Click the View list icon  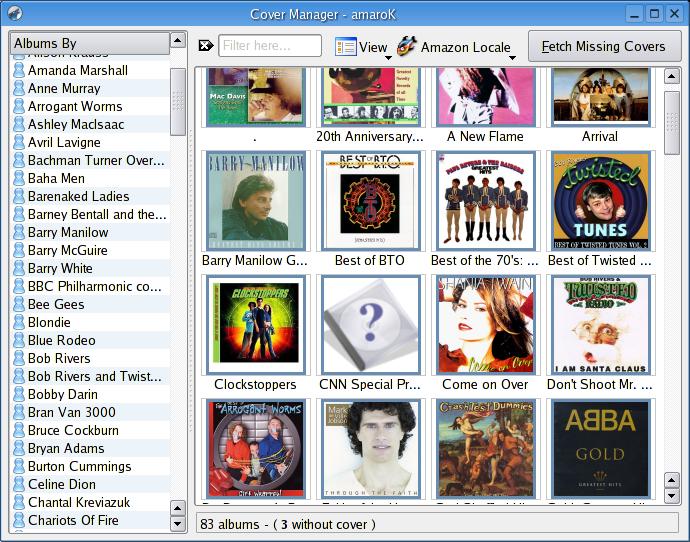pyautogui.click(x=346, y=47)
